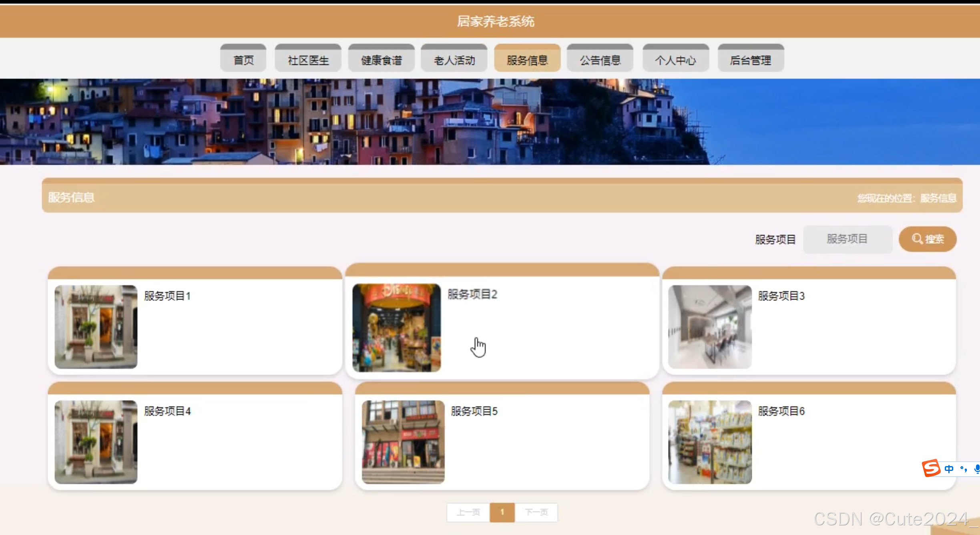Switch to 社区医生 tab
Viewport: 980px width, 535px height.
(308, 60)
